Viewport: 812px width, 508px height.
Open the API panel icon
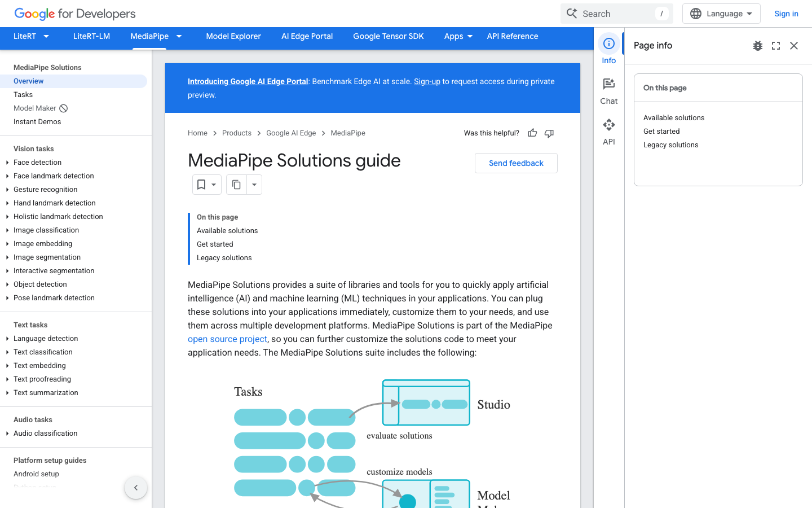pyautogui.click(x=609, y=125)
